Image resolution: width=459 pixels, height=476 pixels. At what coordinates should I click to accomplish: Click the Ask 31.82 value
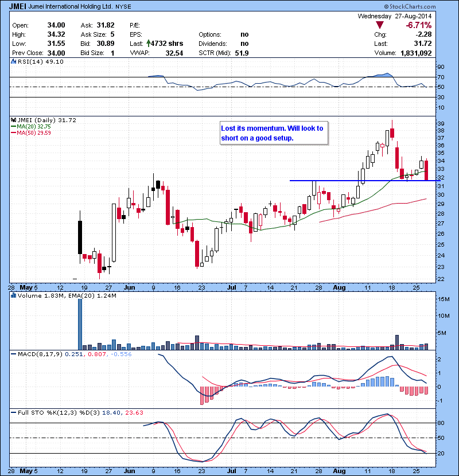click(x=106, y=25)
